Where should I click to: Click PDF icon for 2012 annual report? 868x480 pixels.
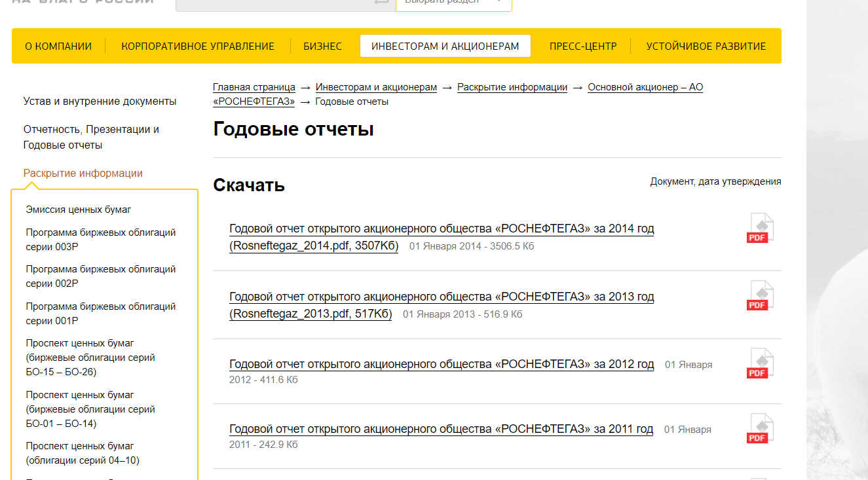pyautogui.click(x=760, y=363)
